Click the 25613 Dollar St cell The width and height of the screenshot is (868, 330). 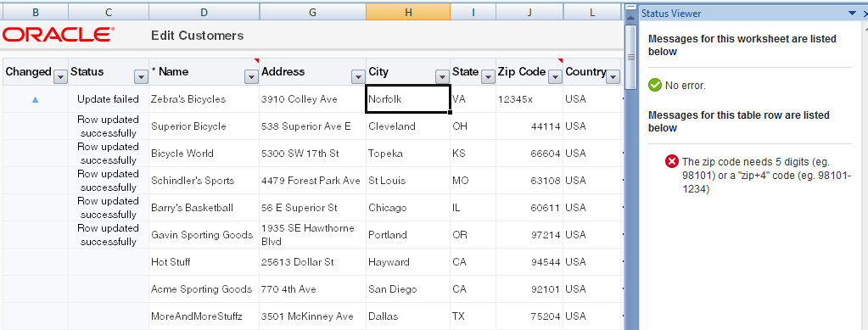point(312,262)
